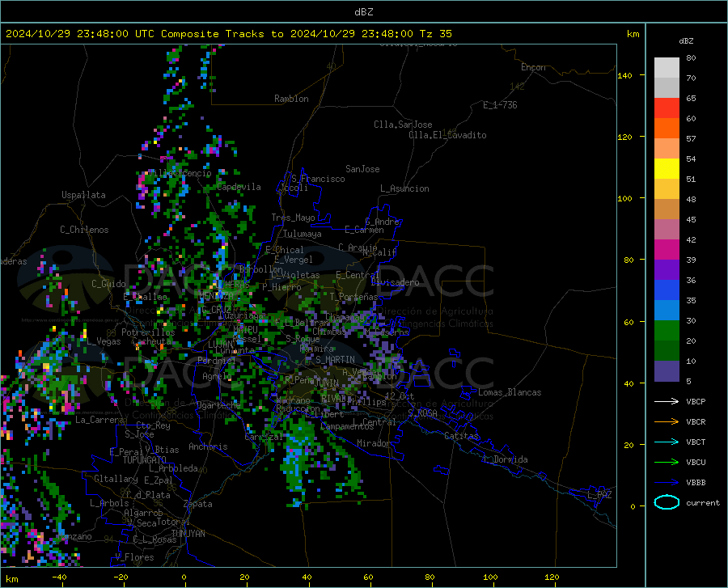Image resolution: width=728 pixels, height=588 pixels.
Task: Click the 'Mirador' map label
Action: 374,443
